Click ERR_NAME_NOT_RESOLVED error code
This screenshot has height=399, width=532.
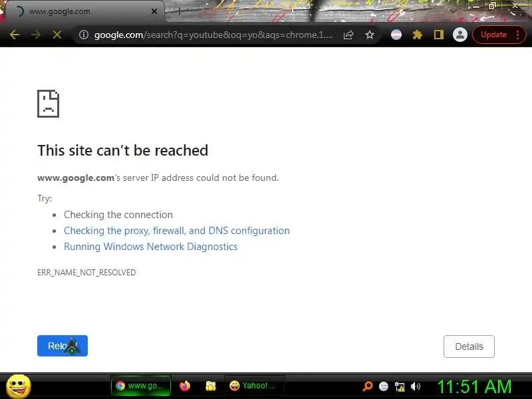click(86, 273)
